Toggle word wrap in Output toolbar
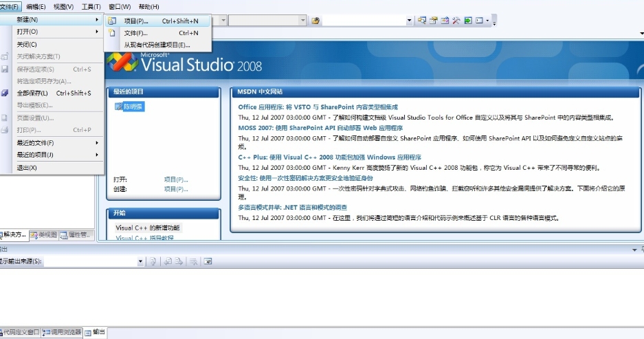644x339 pixels. [208, 261]
